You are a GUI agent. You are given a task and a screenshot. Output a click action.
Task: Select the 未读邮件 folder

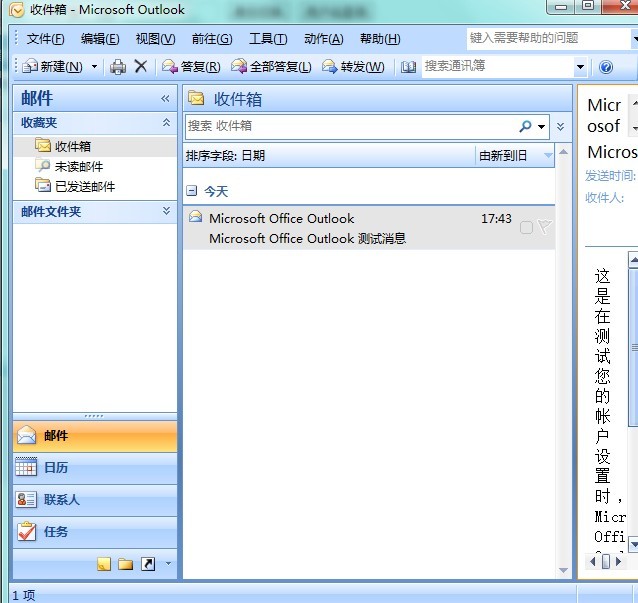[x=78, y=166]
